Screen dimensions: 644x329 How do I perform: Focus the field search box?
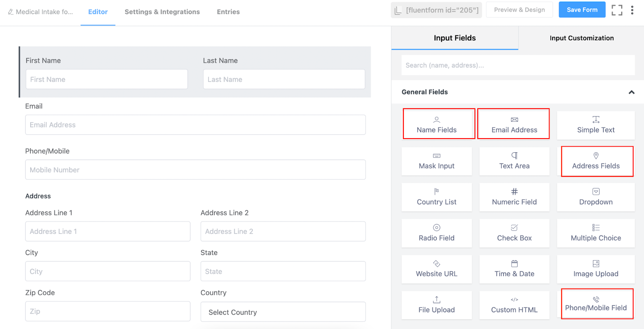(x=518, y=65)
